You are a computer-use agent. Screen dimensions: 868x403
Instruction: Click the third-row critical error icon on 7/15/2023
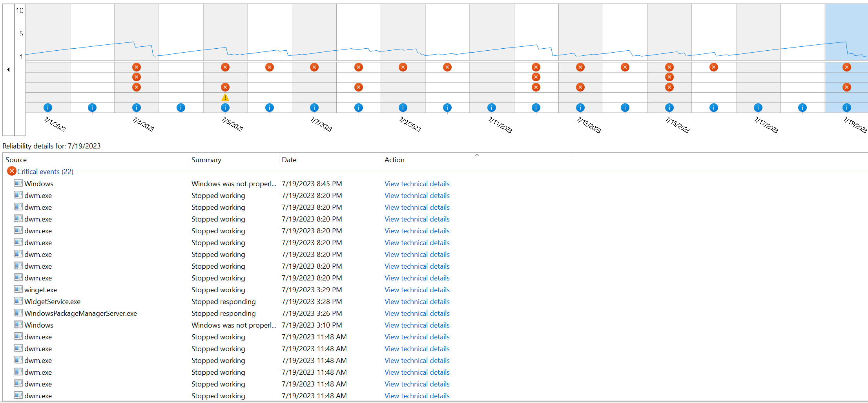[669, 87]
